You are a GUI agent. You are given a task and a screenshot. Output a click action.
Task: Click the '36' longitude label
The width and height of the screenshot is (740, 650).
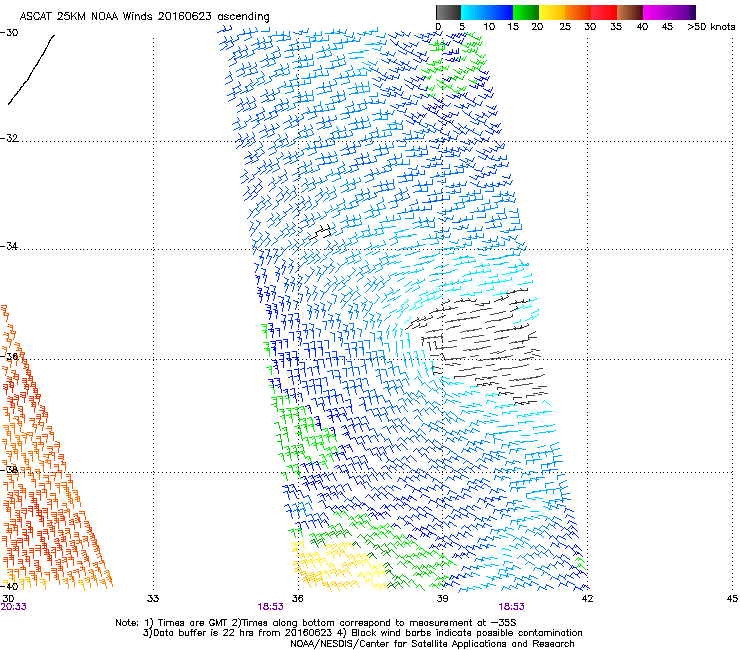(297, 599)
